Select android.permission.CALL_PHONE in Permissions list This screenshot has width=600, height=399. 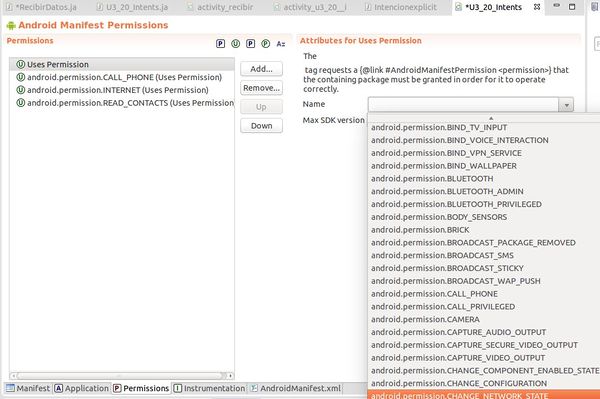tap(122, 77)
